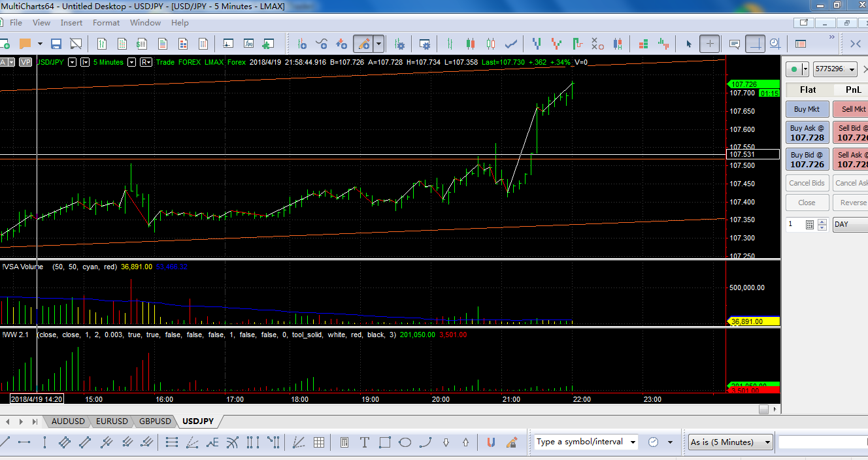
Task: Click the Cancel Bids button
Action: (807, 183)
